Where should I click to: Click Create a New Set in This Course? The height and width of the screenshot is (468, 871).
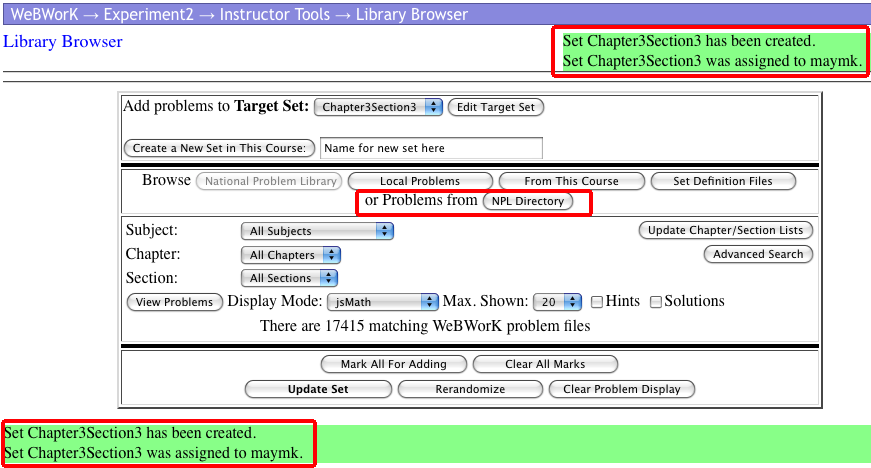(x=219, y=148)
